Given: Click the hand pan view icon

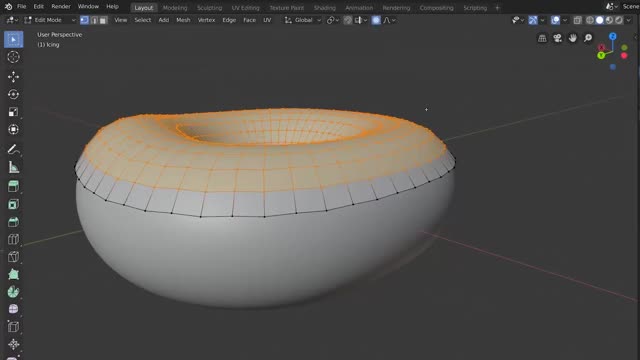Looking at the screenshot, I should pos(573,38).
